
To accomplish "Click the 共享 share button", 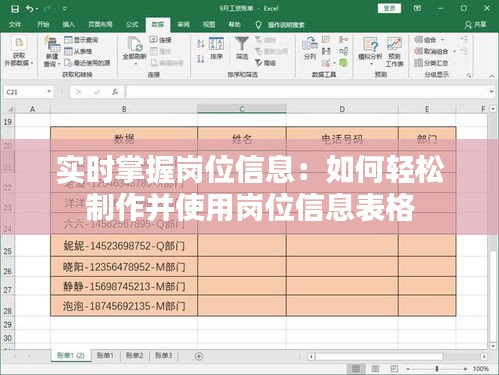I will [x=475, y=24].
